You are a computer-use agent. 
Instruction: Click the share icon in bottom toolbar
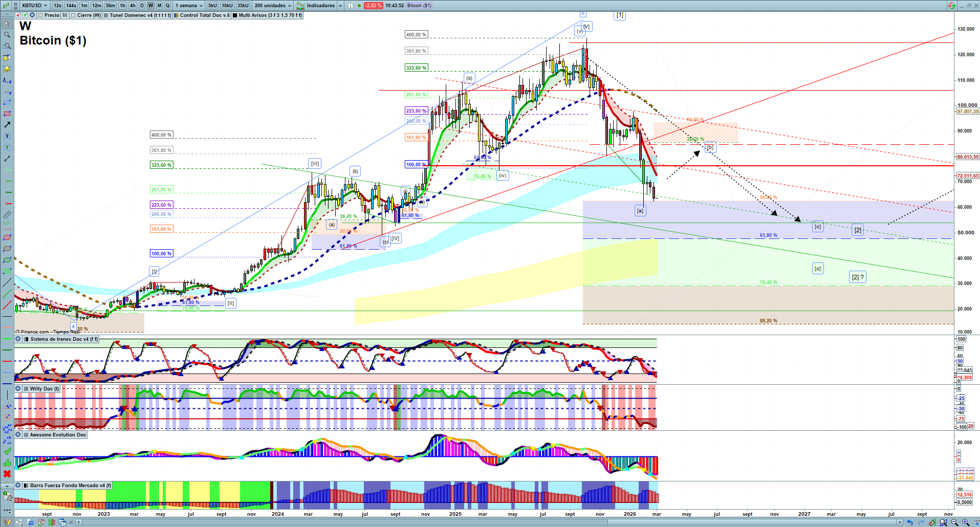coord(19,522)
